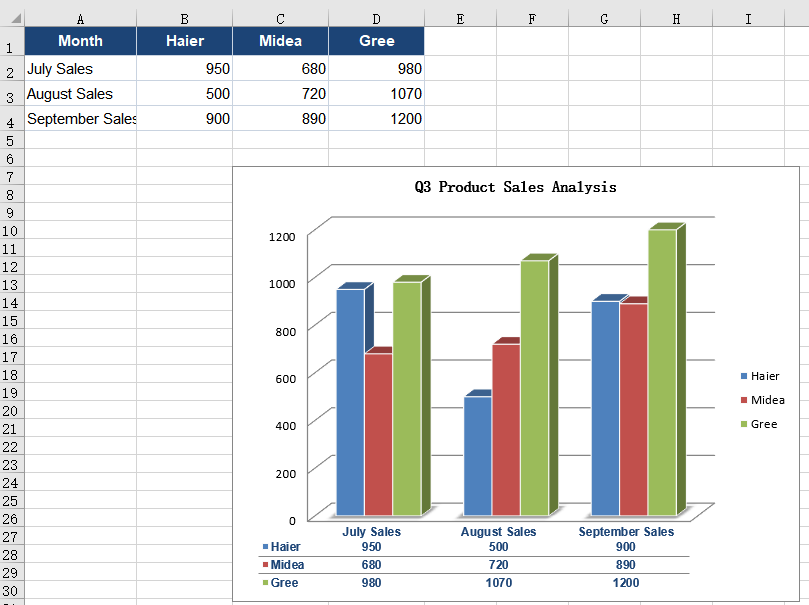This screenshot has height=605, width=809.
Task: Select column H header
Action: point(676,19)
